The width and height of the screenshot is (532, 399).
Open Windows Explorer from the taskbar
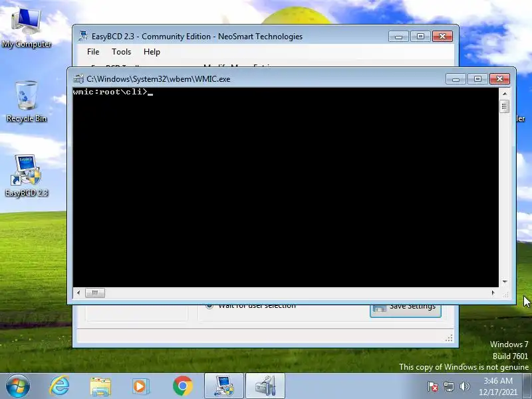pyautogui.click(x=100, y=386)
